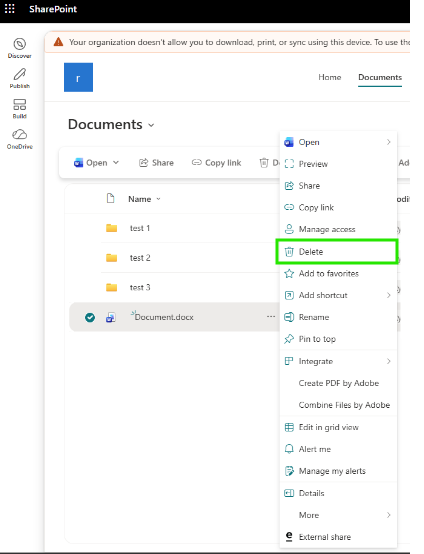The width and height of the screenshot is (424, 554).
Task: Expand the Open button dropdown in toolbar
Action: coord(116,163)
